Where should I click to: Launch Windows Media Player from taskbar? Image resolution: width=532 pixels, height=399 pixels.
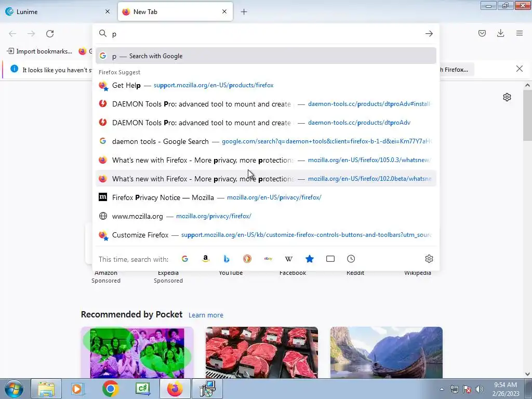coord(77,389)
